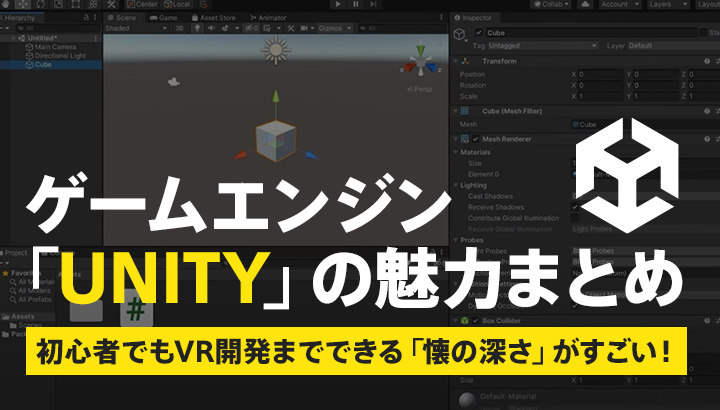
Task: Select the combined Transform tool
Action: pyautogui.click(x=93, y=4)
